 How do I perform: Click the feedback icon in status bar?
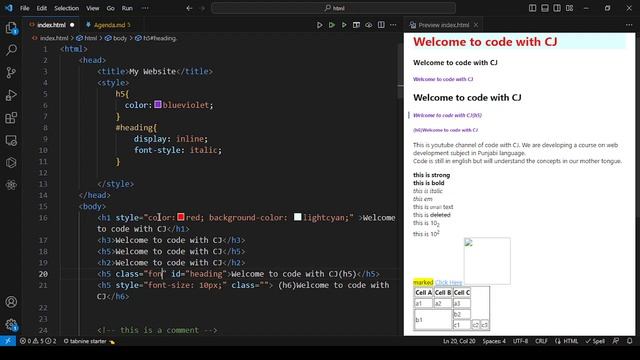coord(616,341)
